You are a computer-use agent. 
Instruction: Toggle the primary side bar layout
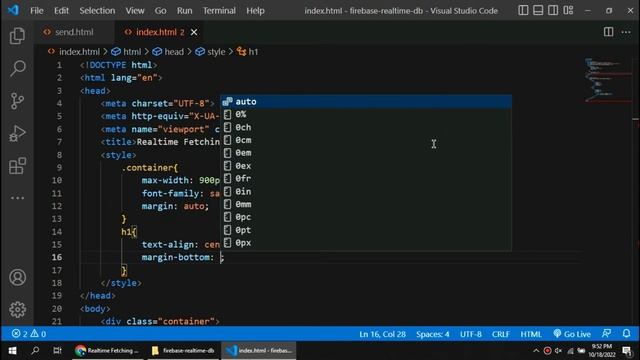523,10
